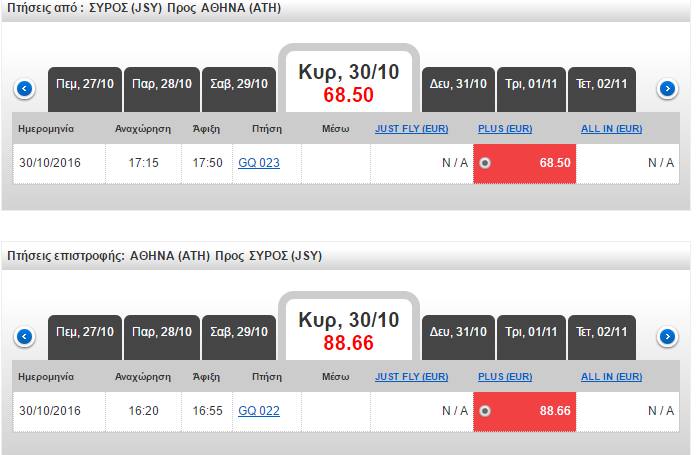This screenshot has width=699, height=455.
Task: Click the selected return tab Κυρ, 30/10
Action: (x=348, y=331)
